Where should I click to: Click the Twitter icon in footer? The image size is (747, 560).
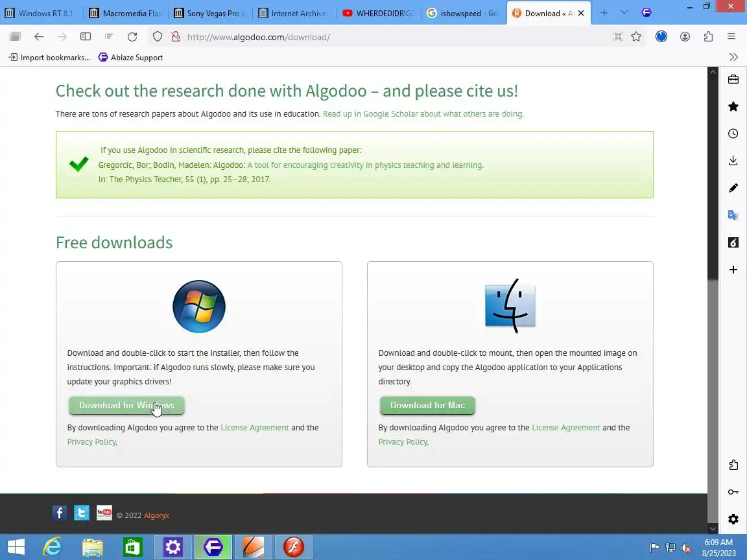pyautogui.click(x=82, y=513)
